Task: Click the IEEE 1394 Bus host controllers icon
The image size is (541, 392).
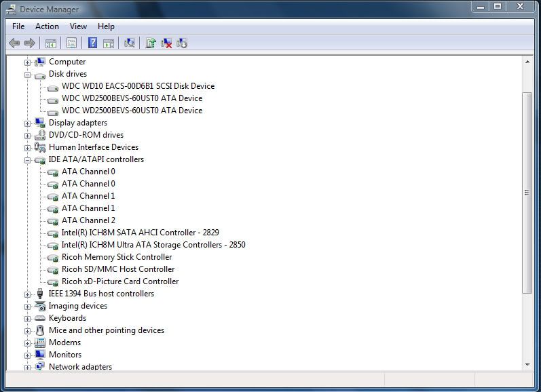Action: point(40,294)
